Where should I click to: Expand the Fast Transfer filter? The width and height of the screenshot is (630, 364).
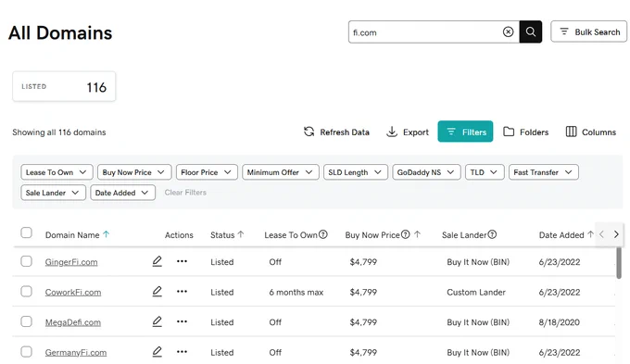544,172
